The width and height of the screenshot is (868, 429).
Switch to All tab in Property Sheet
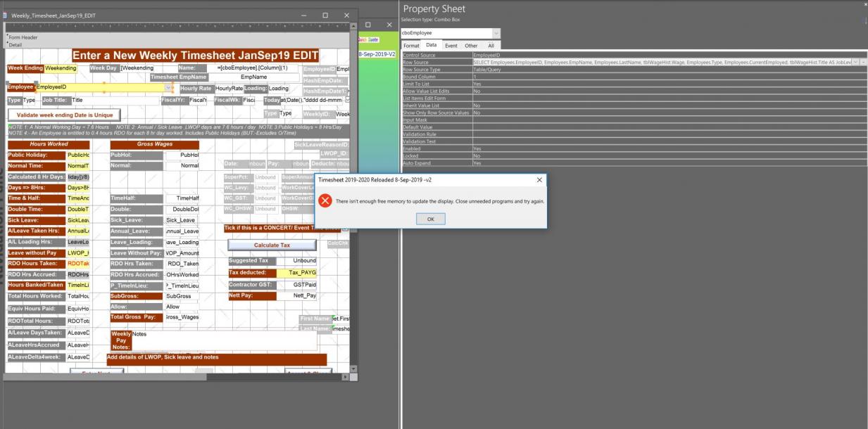point(491,46)
